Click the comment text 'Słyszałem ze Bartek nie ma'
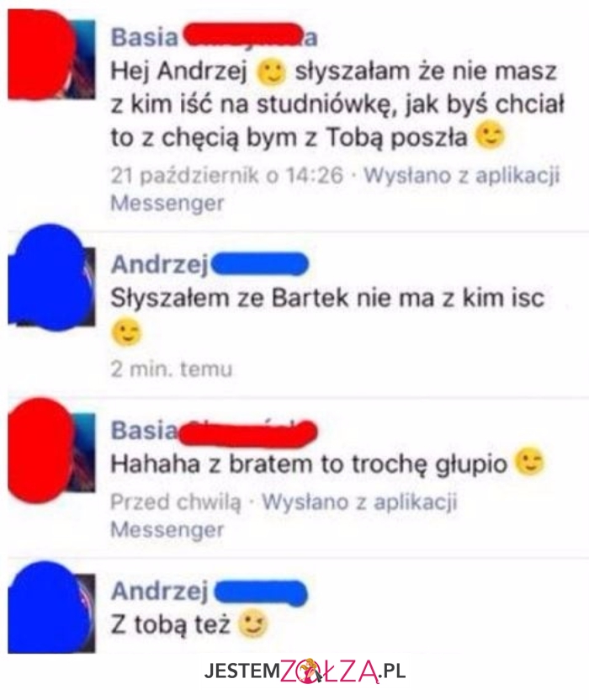589x700 pixels. pyautogui.click(x=273, y=298)
